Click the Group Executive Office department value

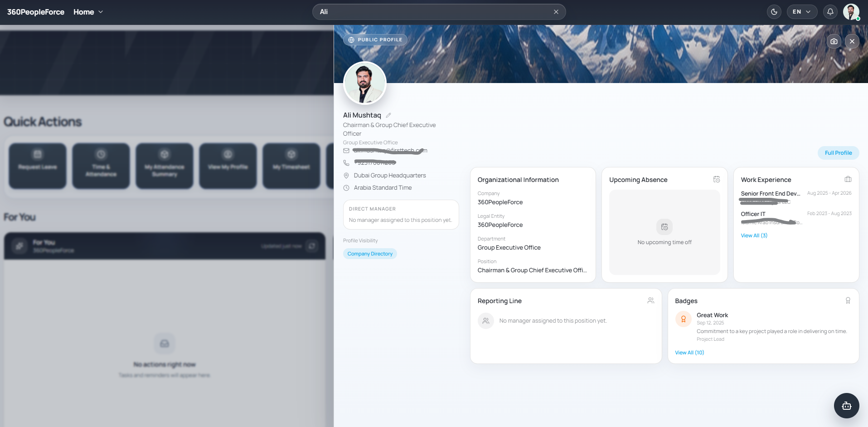pos(509,248)
